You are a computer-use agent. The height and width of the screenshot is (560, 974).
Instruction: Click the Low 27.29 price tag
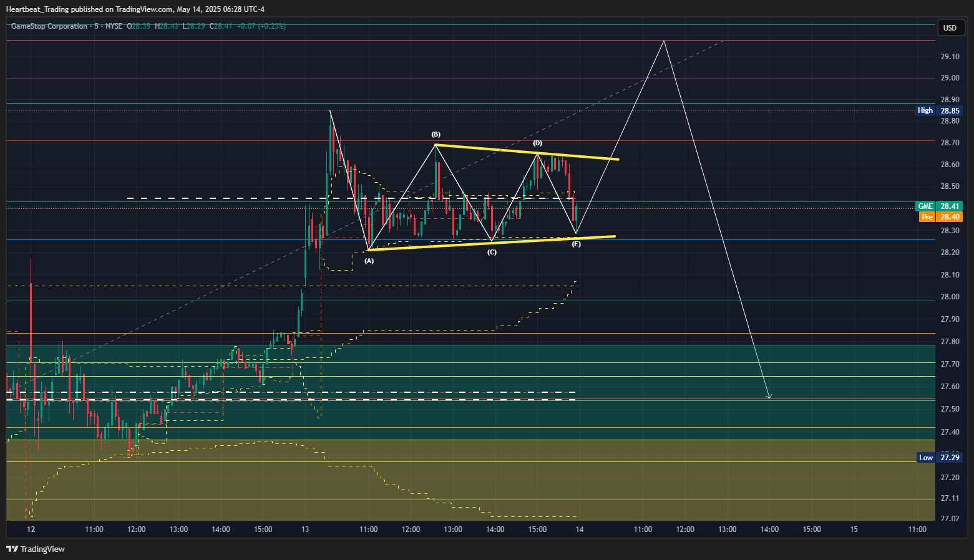939,457
